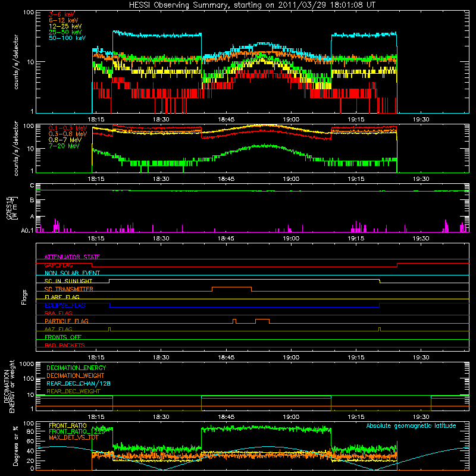Viewport: 476px width, 476px height.
Task: Click the FRONT_RATIO_1225 legend entry
Action: tap(77, 431)
